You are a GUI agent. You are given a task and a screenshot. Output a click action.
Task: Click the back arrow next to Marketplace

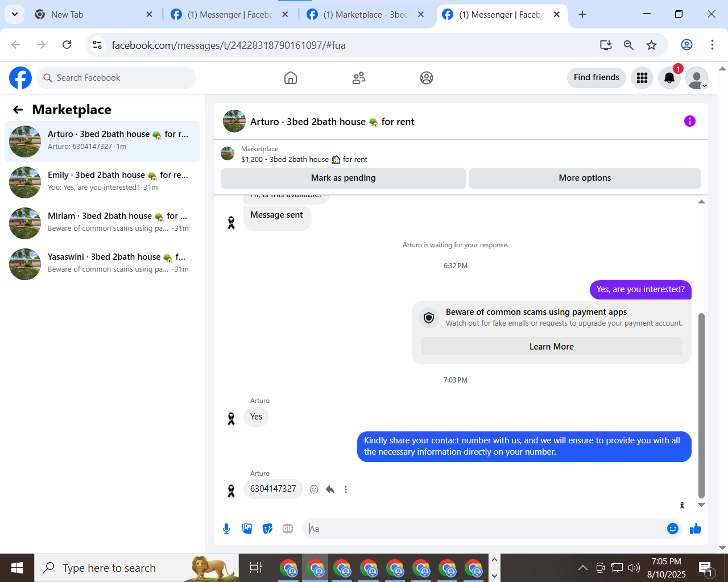(18, 110)
